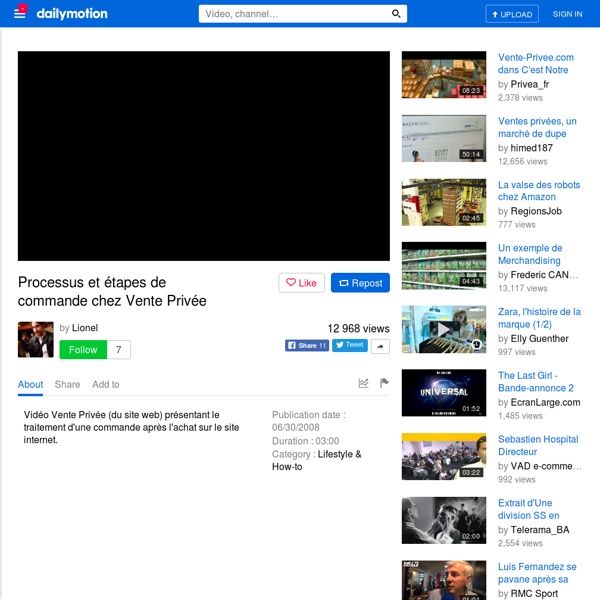Open the Add to tab

[106, 384]
